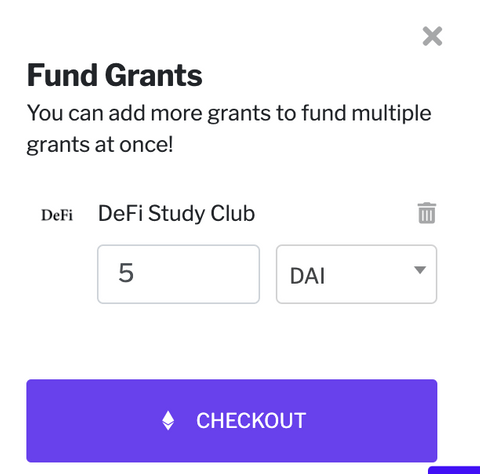This screenshot has width=480, height=474.
Task: Remove DeFi Study Club with trash icon
Action: (427, 213)
